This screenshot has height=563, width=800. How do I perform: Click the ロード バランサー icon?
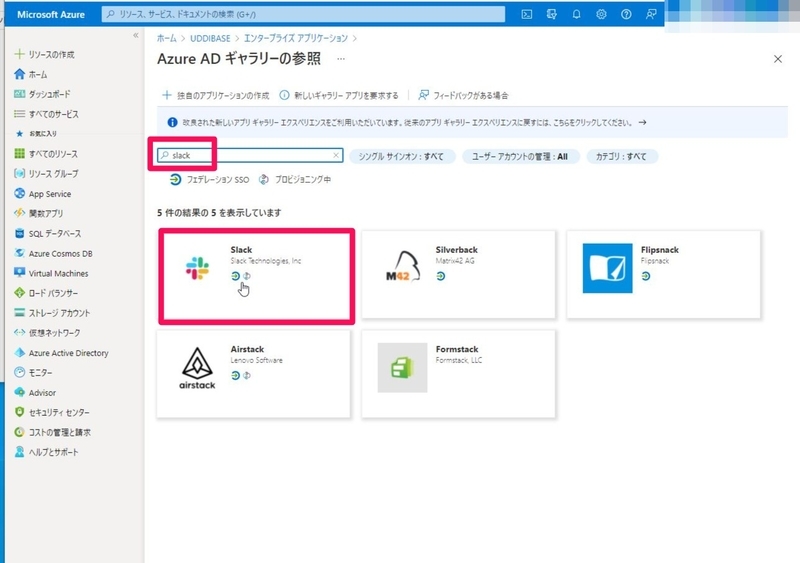point(19,293)
